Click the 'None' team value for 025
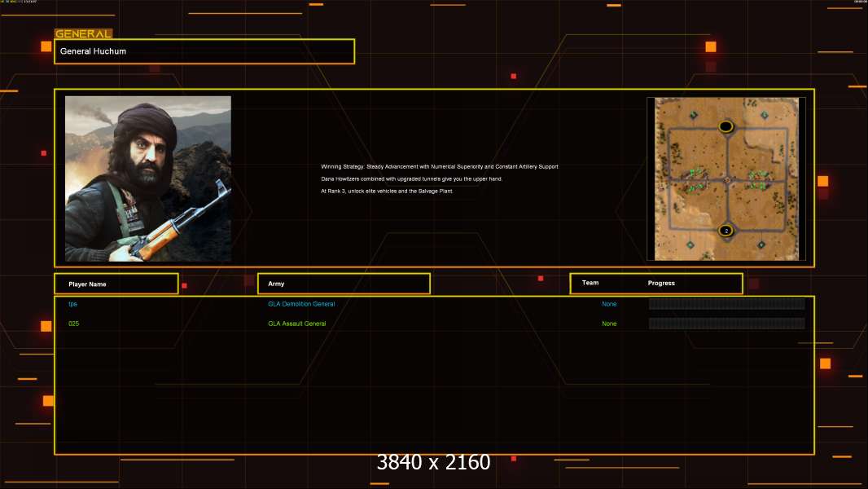868x489 pixels. [609, 324]
